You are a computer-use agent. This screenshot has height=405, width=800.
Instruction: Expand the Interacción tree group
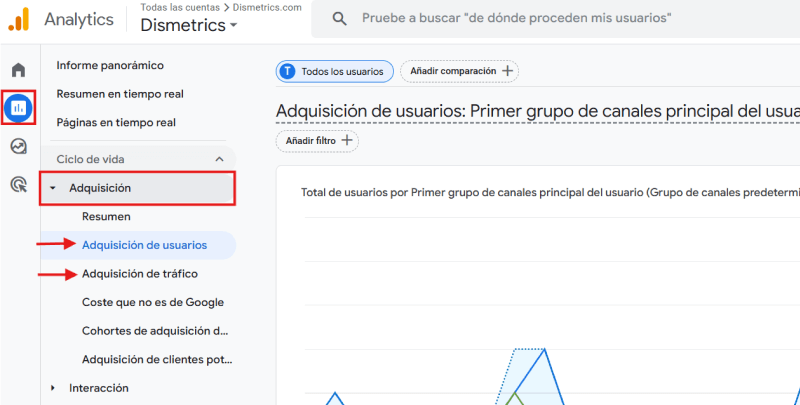(x=53, y=388)
